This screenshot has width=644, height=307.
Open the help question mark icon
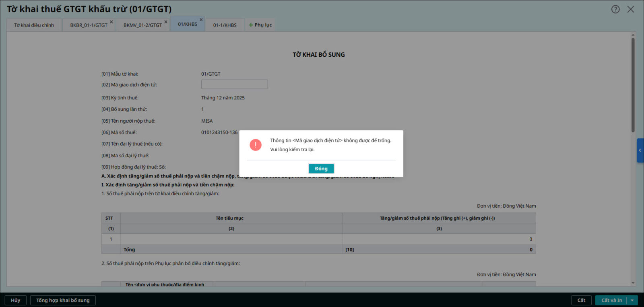click(615, 9)
